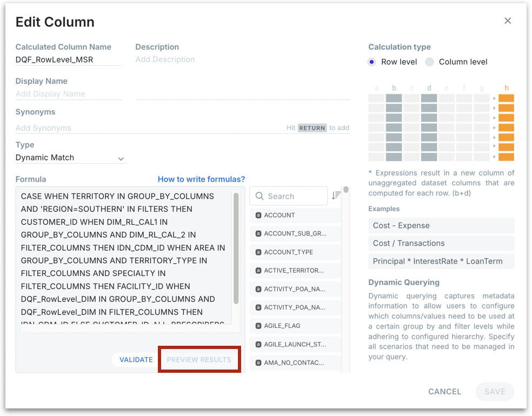Image resolution: width=532 pixels, height=416 pixels.
Task: Click the search magnifier icon
Action: (x=260, y=196)
